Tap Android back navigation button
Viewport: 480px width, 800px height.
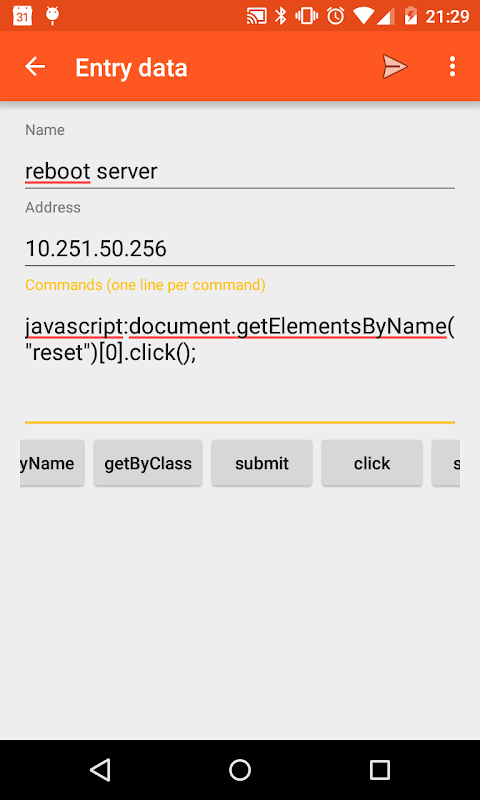pos(100,769)
